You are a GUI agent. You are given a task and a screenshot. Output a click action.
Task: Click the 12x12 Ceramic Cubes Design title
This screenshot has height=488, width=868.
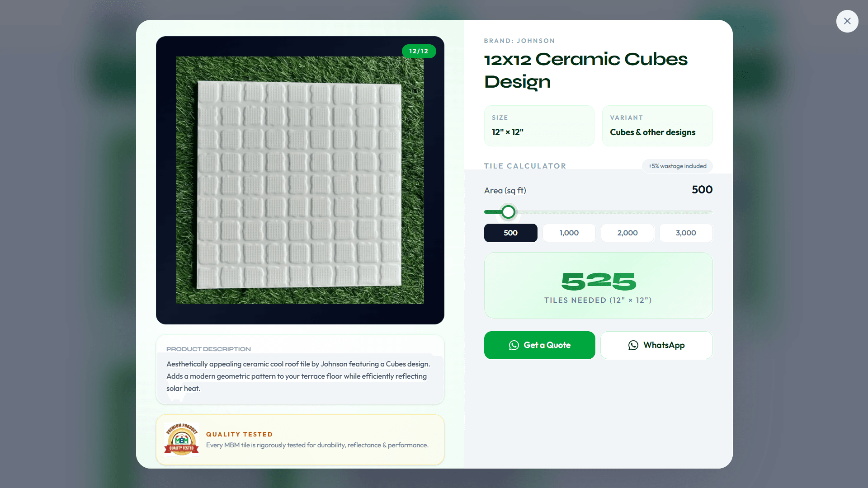586,70
